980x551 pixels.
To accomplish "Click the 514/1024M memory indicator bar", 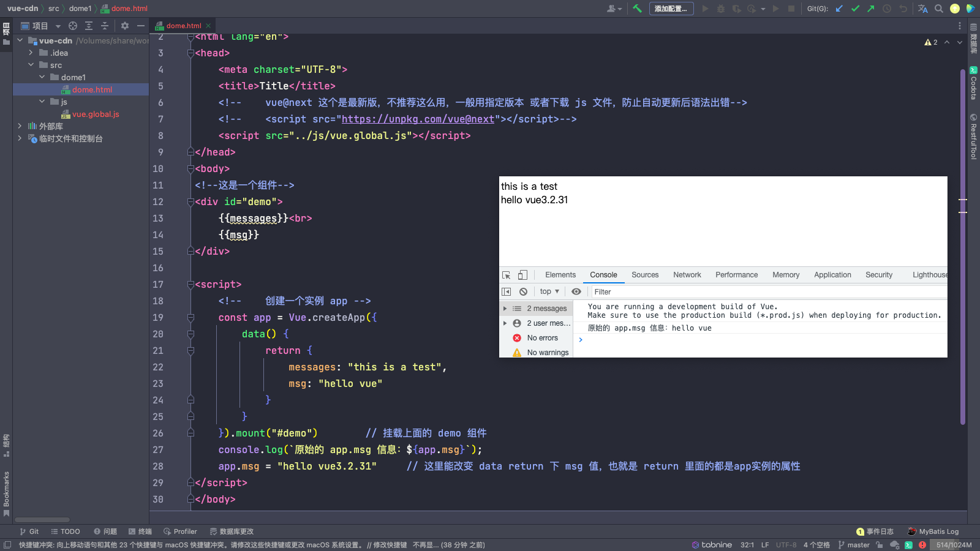I will point(953,544).
